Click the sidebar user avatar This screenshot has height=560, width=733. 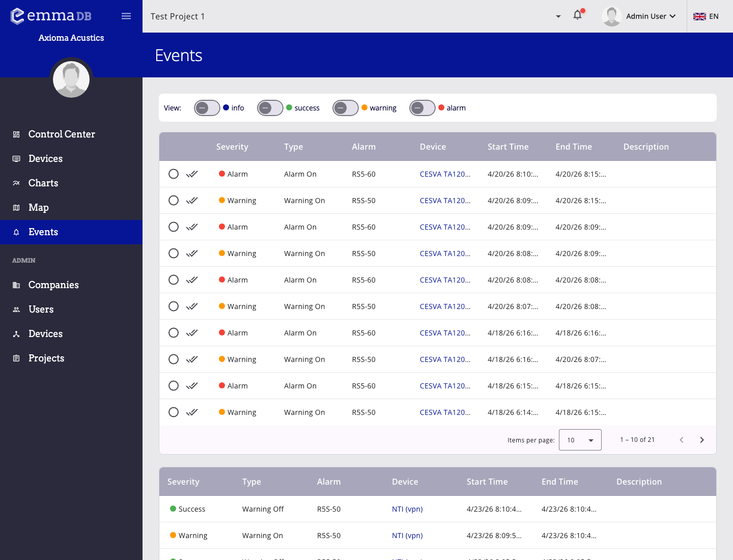point(71,79)
